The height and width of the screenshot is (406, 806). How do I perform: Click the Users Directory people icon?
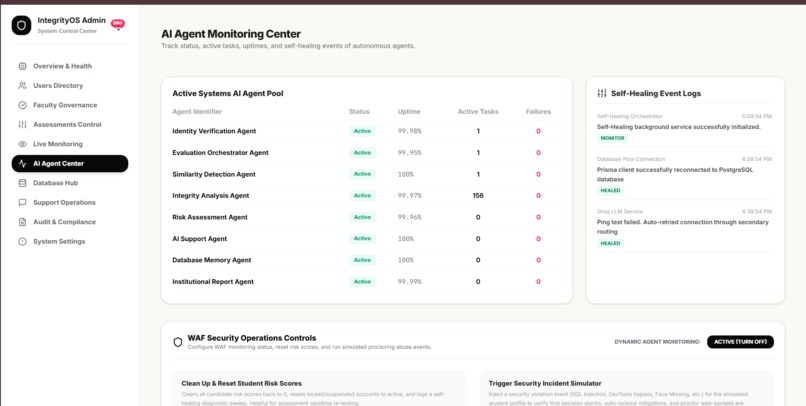click(22, 86)
